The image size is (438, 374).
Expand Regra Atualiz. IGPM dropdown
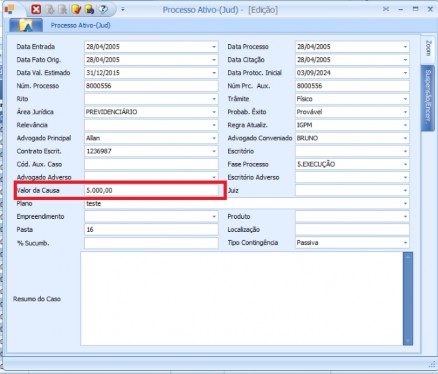[x=405, y=125]
